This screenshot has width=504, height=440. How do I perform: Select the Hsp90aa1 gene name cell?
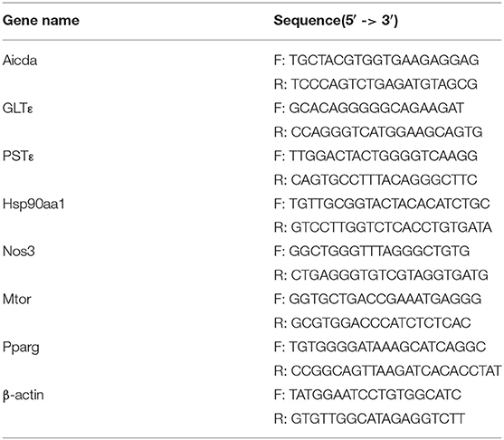[x=33, y=204]
